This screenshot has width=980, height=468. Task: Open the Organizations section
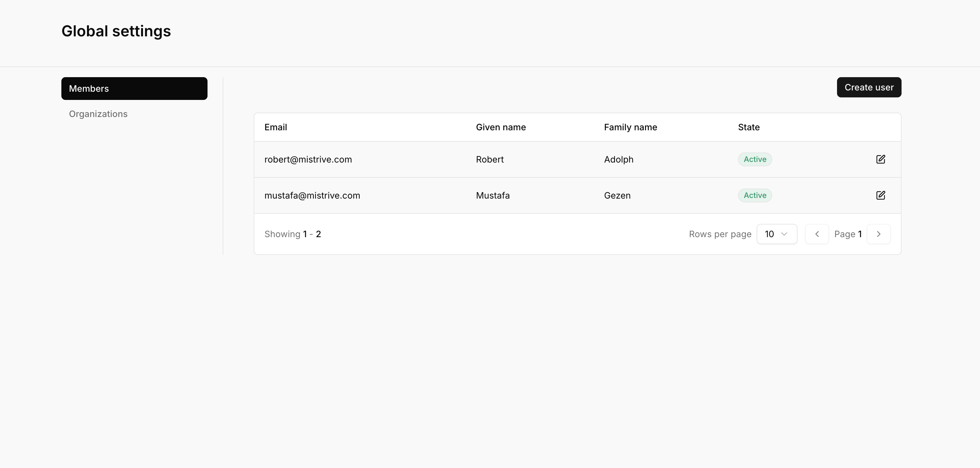point(98,114)
